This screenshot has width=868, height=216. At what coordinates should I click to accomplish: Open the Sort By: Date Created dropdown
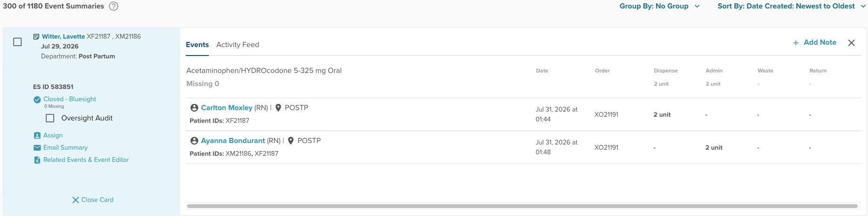792,6
